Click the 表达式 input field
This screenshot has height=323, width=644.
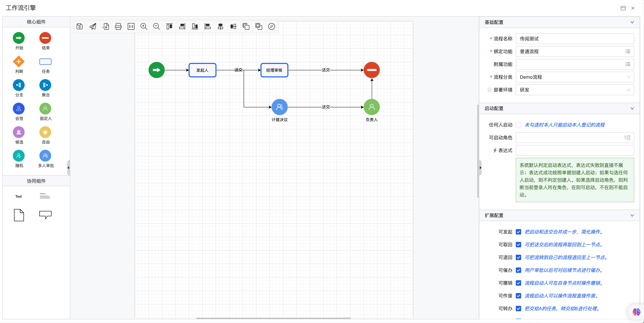(575, 150)
